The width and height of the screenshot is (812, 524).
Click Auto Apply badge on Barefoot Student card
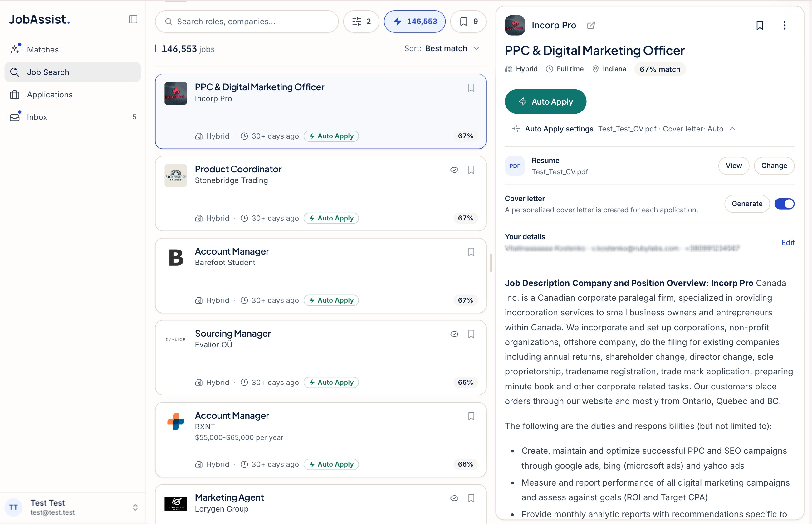(331, 300)
